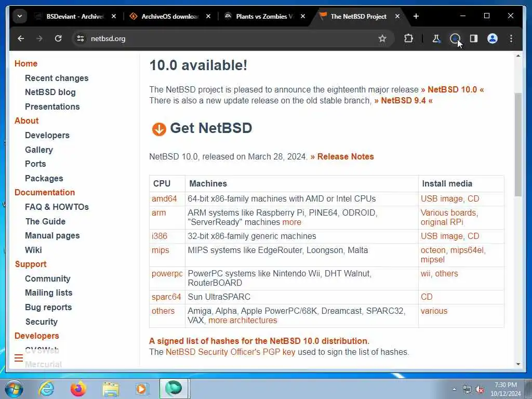Open Windows Explorer from the taskbar
This screenshot has height=399, width=532.
(111, 389)
